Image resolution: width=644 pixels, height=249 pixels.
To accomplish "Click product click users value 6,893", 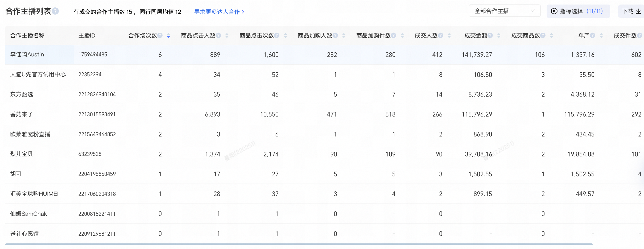I will tap(212, 114).
